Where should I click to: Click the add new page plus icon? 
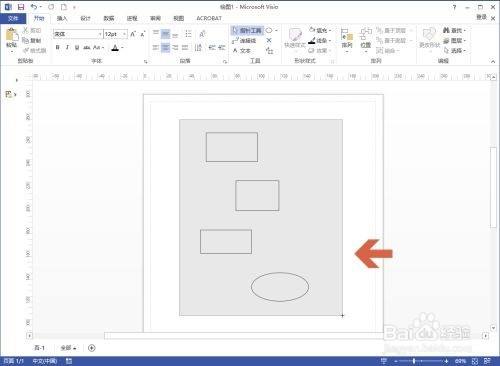tap(92, 348)
